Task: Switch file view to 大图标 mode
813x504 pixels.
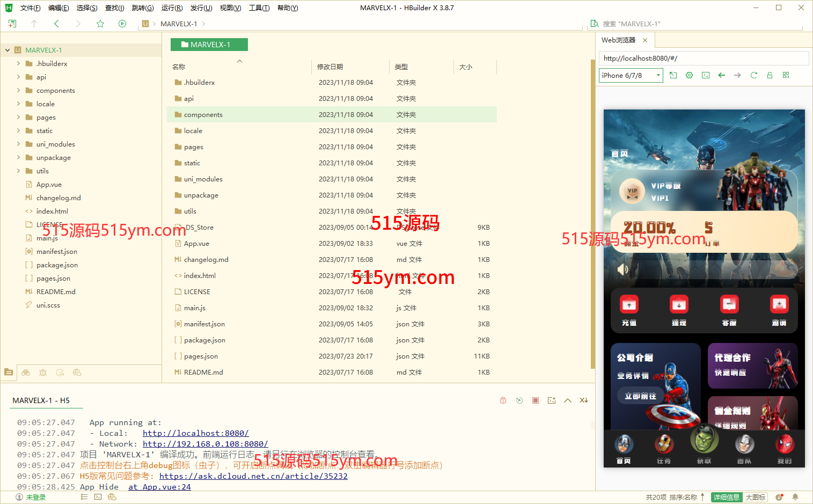Action: click(756, 497)
